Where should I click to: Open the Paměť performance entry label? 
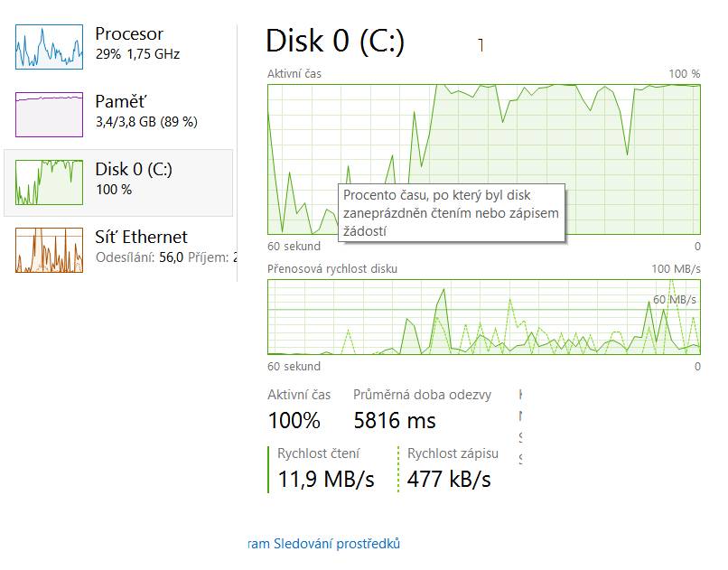[x=121, y=101]
